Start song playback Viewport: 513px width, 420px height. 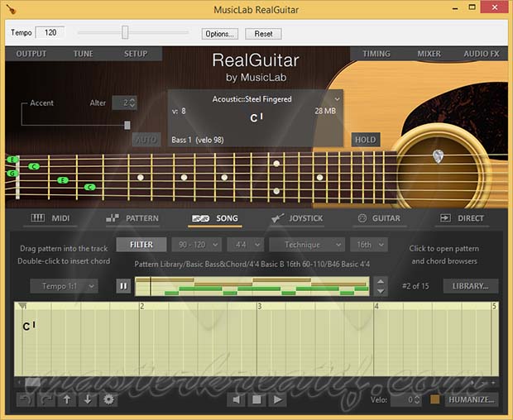[278, 400]
